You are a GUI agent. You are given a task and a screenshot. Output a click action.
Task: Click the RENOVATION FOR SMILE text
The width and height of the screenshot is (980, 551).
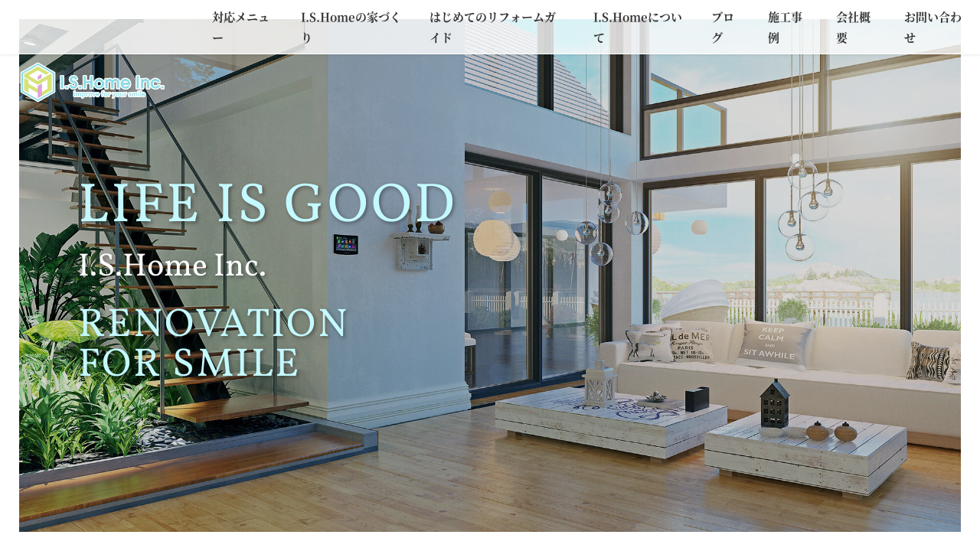213,343
